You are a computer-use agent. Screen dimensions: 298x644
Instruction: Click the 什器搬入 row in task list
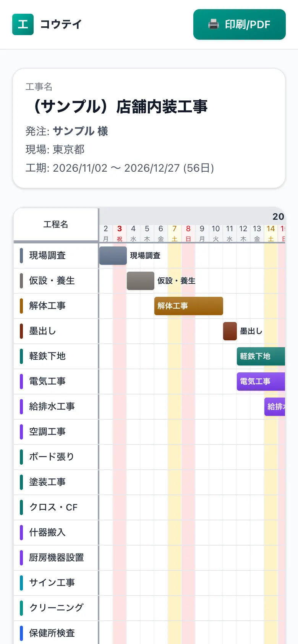pyautogui.click(x=56, y=533)
